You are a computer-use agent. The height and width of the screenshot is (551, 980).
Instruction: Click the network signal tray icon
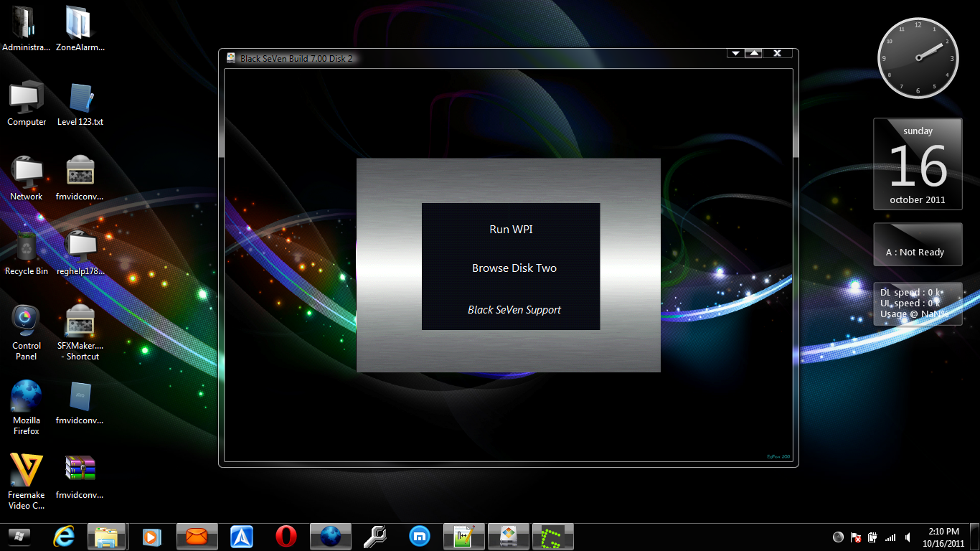[890, 537]
